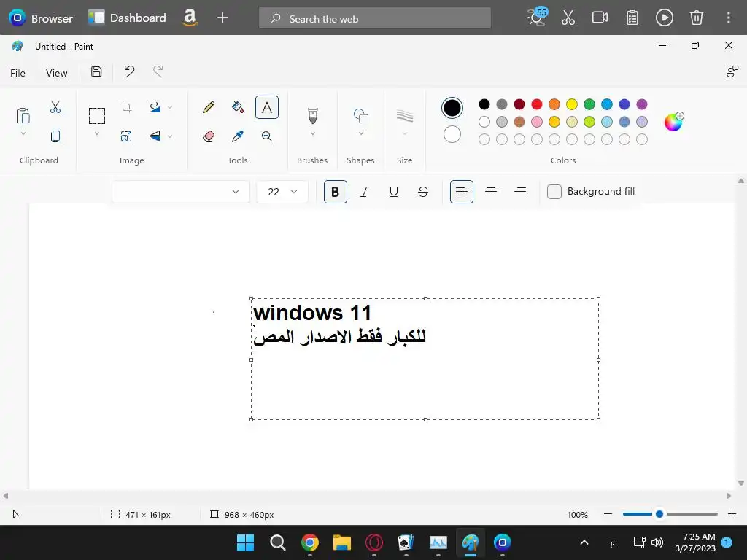Click the Cut scissors icon in Clipboard

click(x=55, y=107)
